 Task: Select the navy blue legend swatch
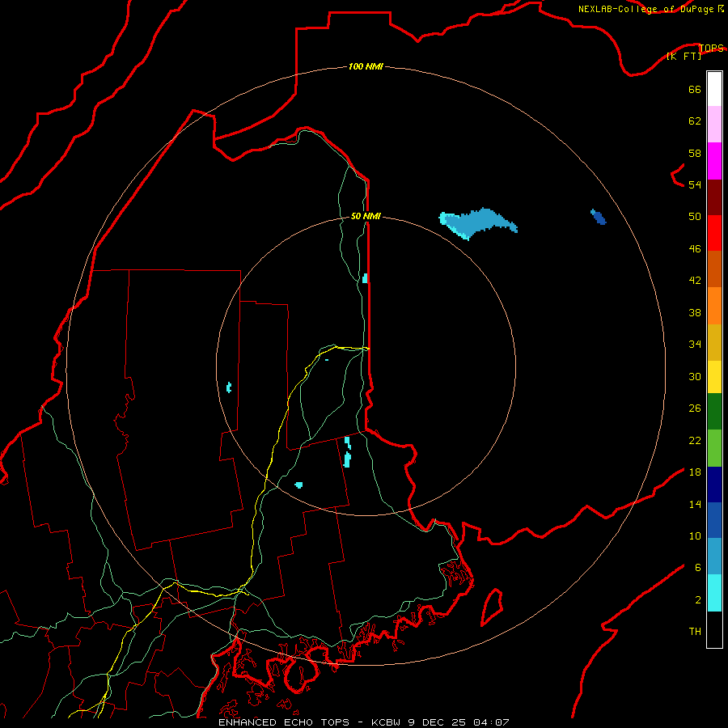click(714, 485)
